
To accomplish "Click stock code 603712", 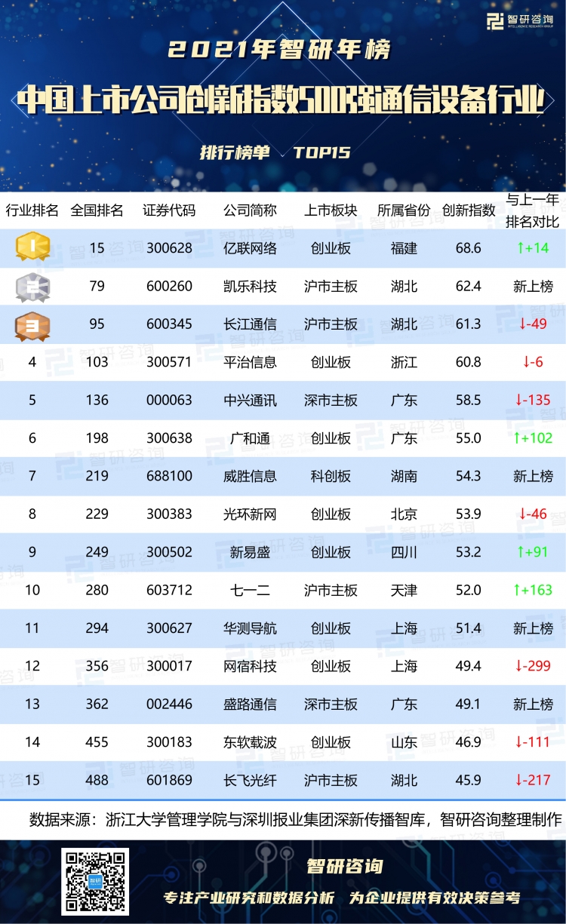I will [169, 590].
